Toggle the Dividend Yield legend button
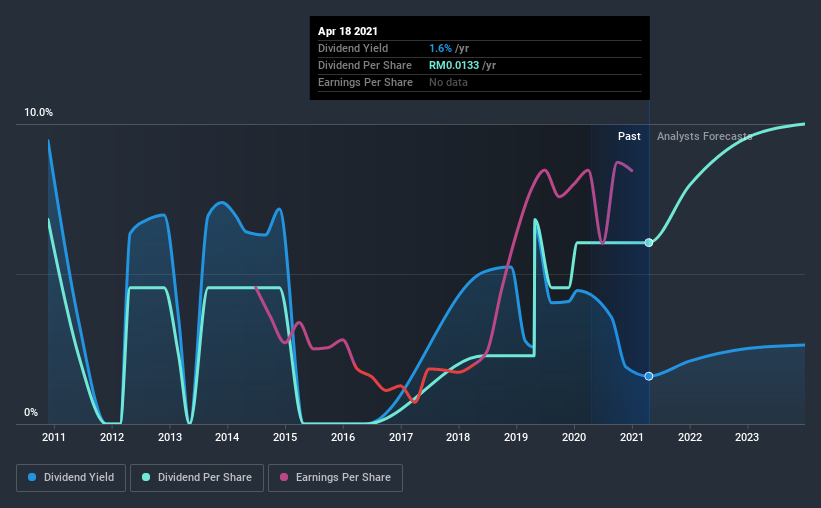The image size is (821, 508). pos(71,478)
